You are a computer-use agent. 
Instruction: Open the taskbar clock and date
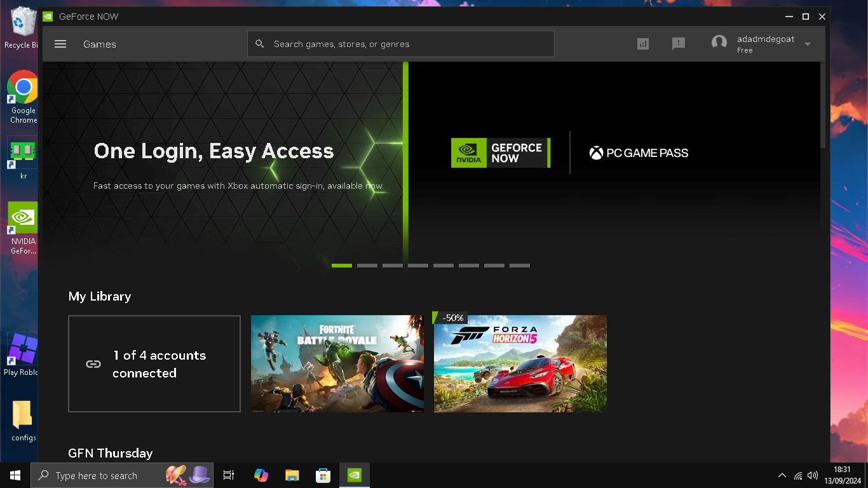click(843, 475)
